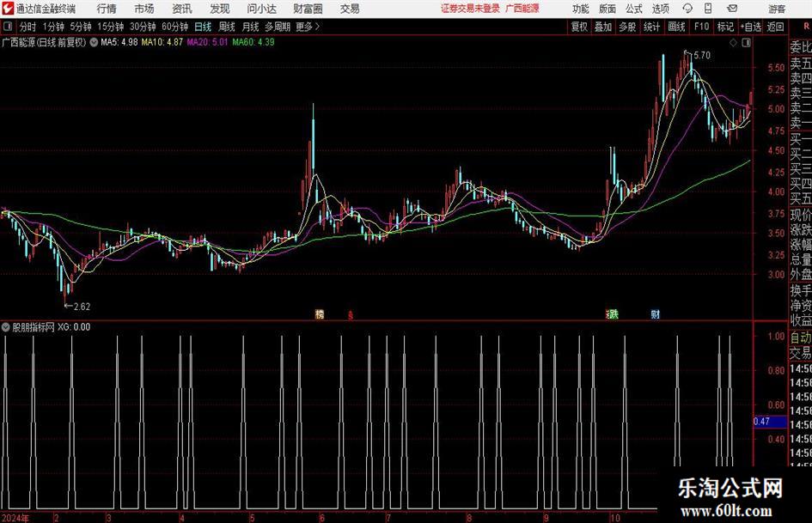This screenshot has height=523, width=812.
Task: Open the 版面 menu
Action: tap(607, 9)
